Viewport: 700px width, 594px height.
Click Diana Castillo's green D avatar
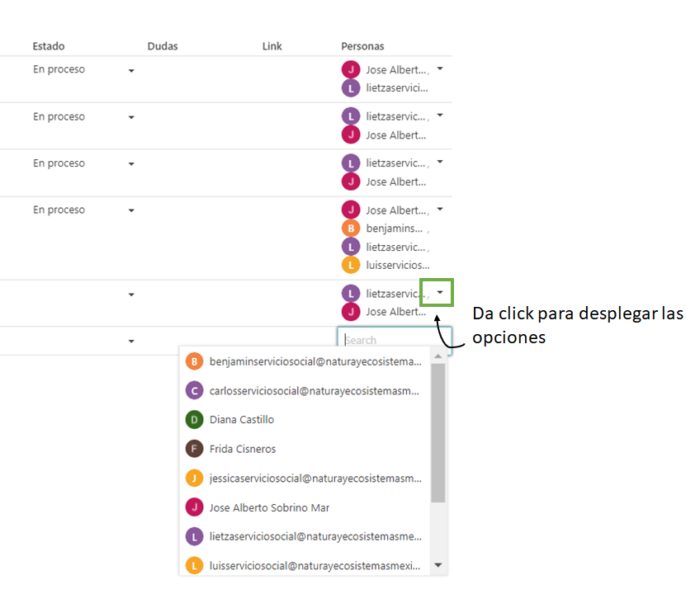click(194, 420)
